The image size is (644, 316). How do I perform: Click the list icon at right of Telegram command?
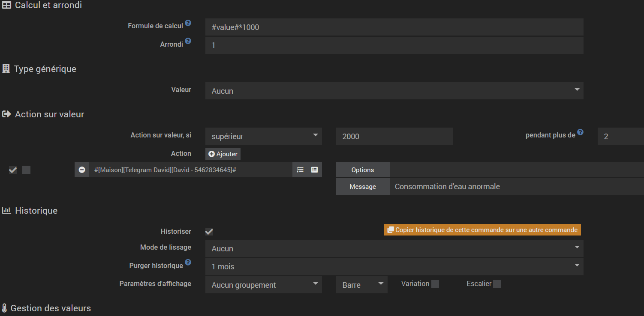click(x=314, y=170)
